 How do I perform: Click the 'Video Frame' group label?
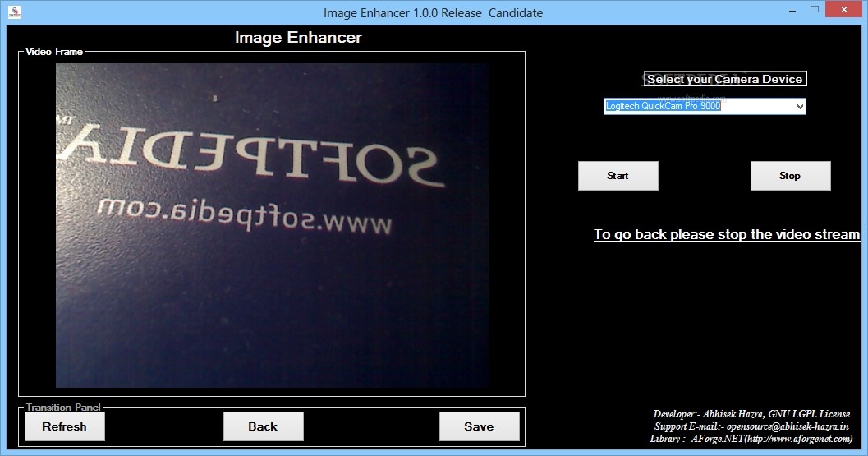click(x=54, y=52)
